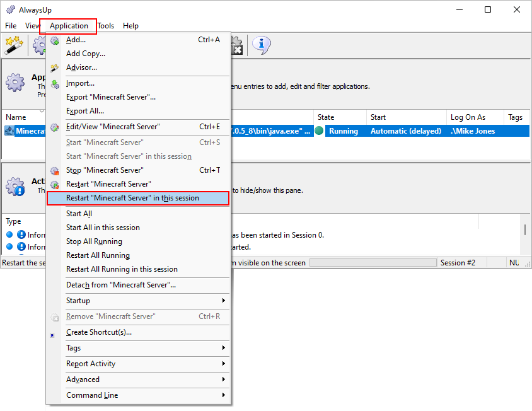Choose Restart "Minecraft Server" entry
This screenshot has height=411, width=532.
point(139,184)
